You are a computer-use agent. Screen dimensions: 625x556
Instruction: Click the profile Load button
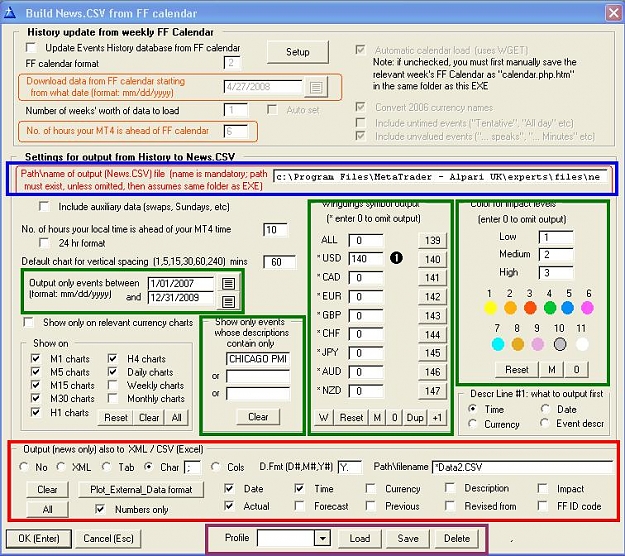click(x=360, y=538)
